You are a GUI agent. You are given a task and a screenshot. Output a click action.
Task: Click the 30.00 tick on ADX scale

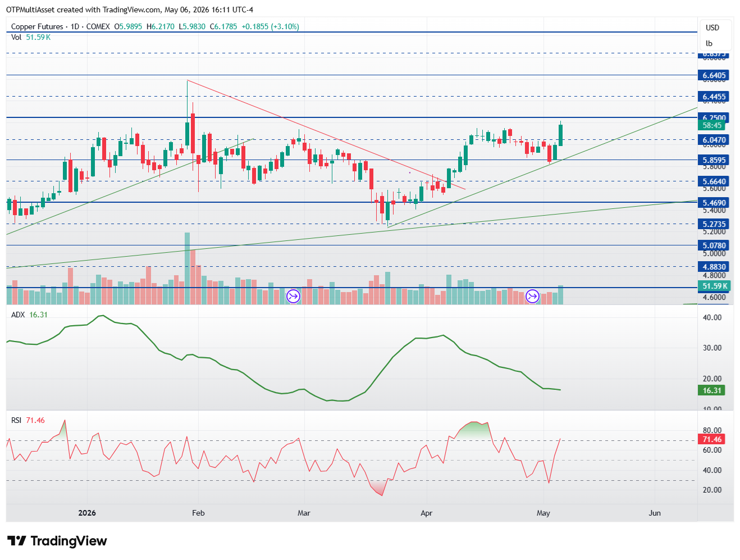click(712, 348)
